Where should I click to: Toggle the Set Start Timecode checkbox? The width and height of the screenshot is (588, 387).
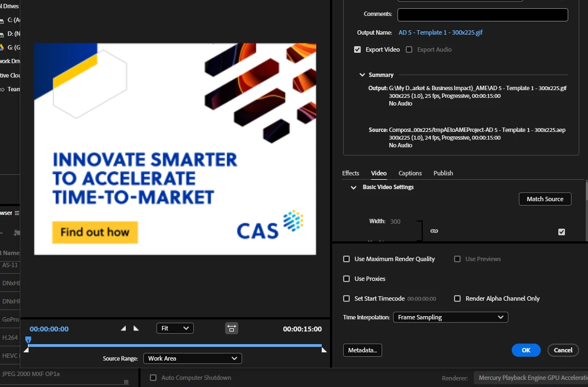click(x=346, y=299)
